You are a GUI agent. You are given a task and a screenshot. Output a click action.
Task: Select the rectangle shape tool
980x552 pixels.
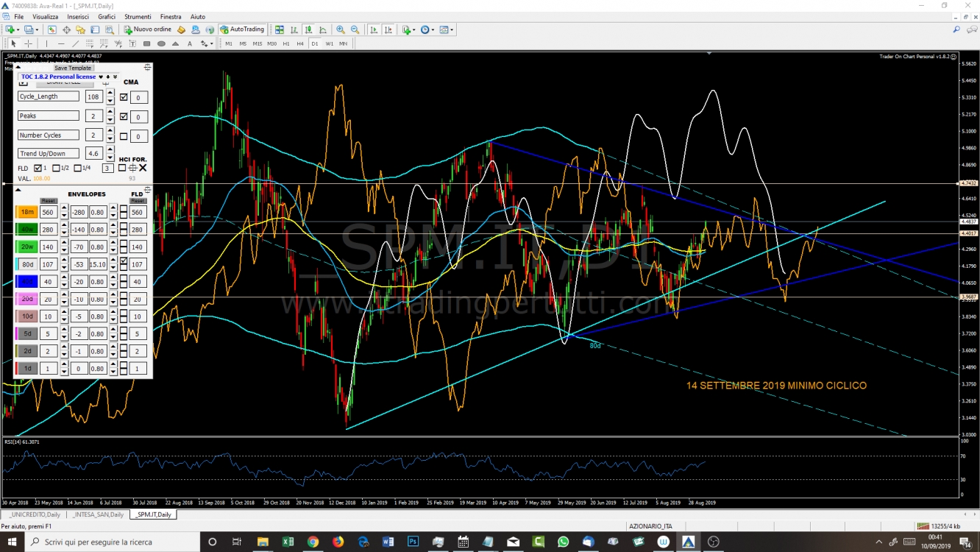coord(147,43)
